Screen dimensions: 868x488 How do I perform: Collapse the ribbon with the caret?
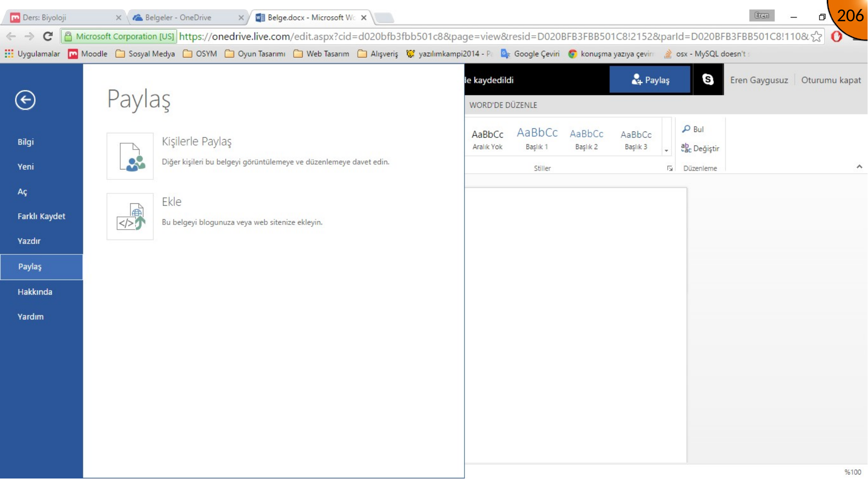coord(859,167)
